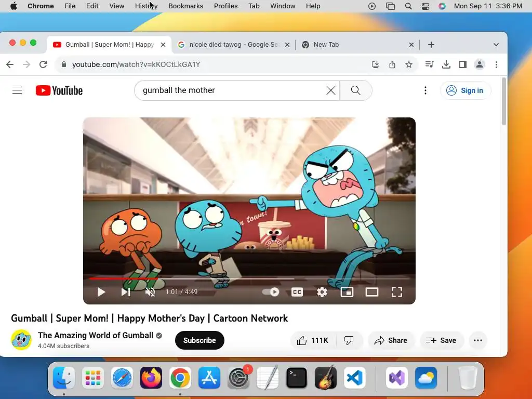
Task: Click the Subscribe button
Action: [199, 340]
